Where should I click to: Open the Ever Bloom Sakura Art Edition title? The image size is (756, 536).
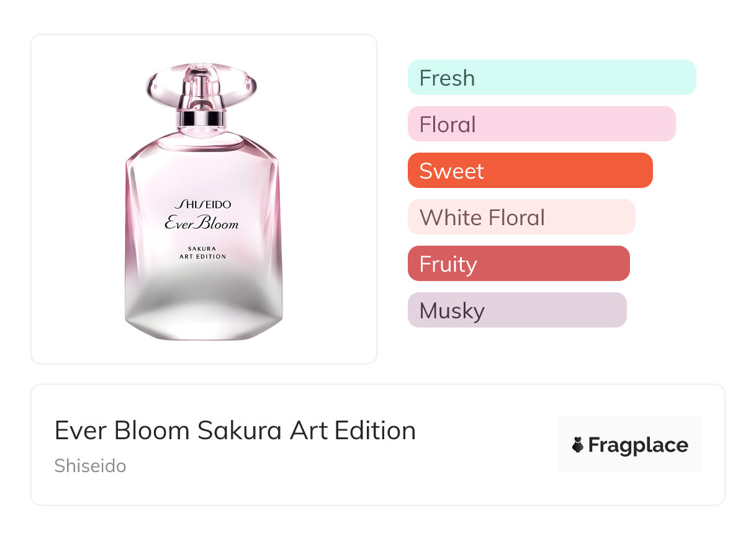pyautogui.click(x=235, y=431)
